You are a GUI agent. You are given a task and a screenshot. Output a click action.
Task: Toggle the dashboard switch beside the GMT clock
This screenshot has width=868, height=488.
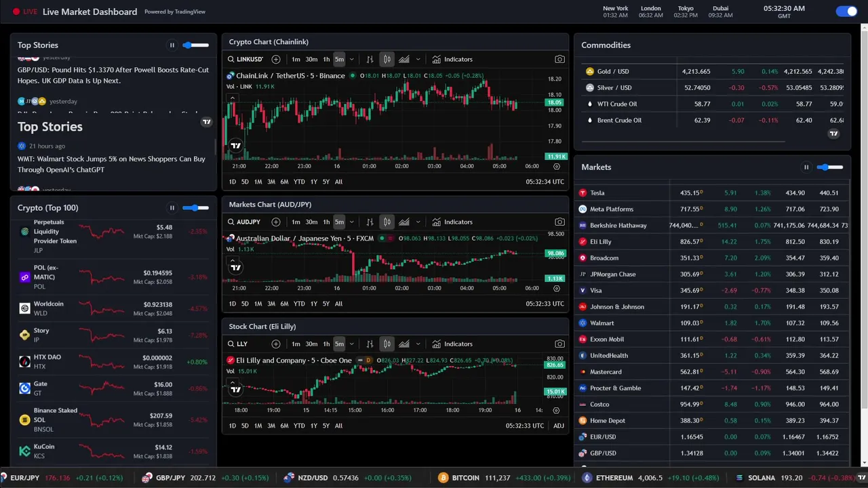coord(846,11)
